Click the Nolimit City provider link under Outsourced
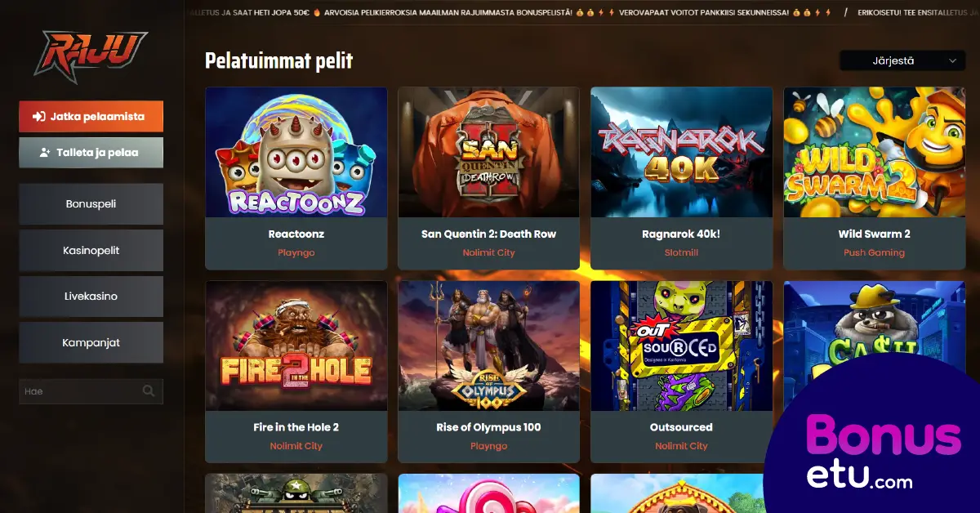Image resolution: width=980 pixels, height=513 pixels. pyautogui.click(x=682, y=446)
